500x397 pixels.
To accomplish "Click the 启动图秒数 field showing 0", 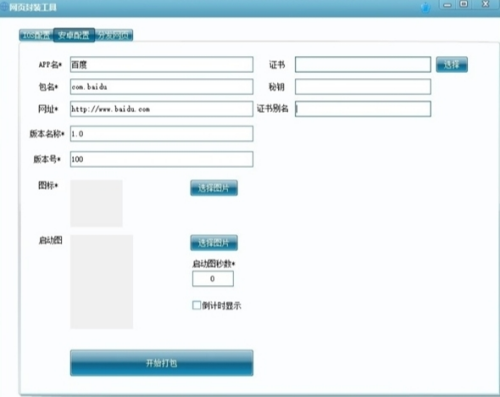I will (213, 279).
